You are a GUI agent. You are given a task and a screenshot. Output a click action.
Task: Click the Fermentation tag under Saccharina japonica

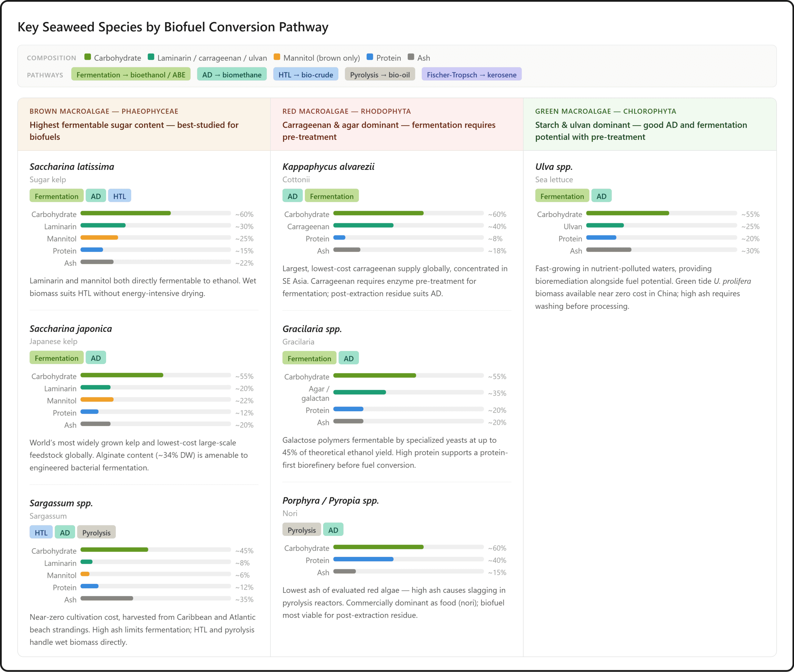[56, 358]
